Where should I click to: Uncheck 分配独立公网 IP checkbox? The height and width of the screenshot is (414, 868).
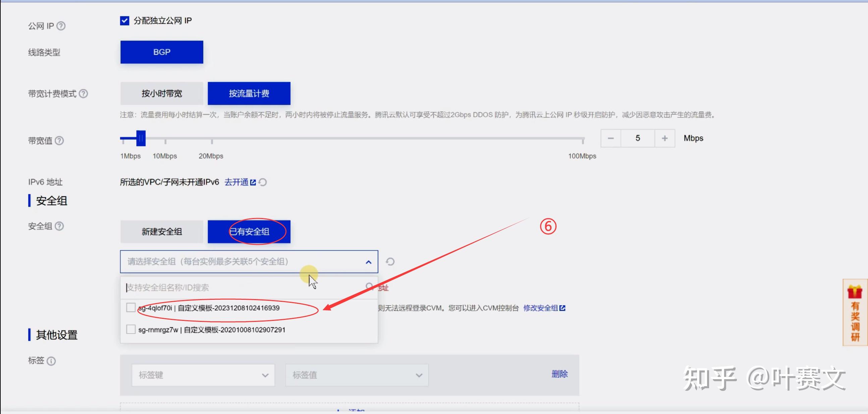tap(125, 20)
